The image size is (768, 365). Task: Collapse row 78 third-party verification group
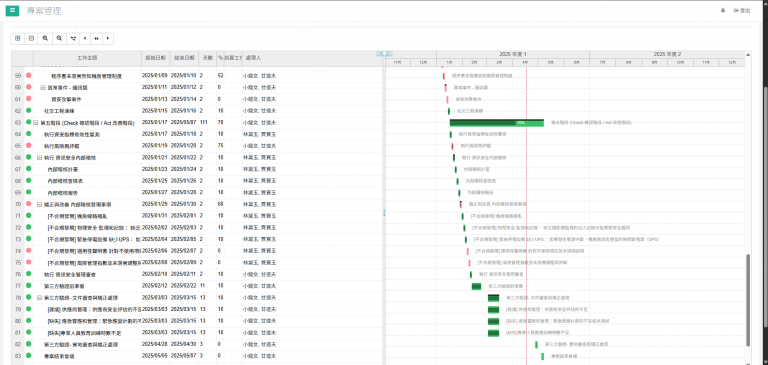tap(39, 297)
